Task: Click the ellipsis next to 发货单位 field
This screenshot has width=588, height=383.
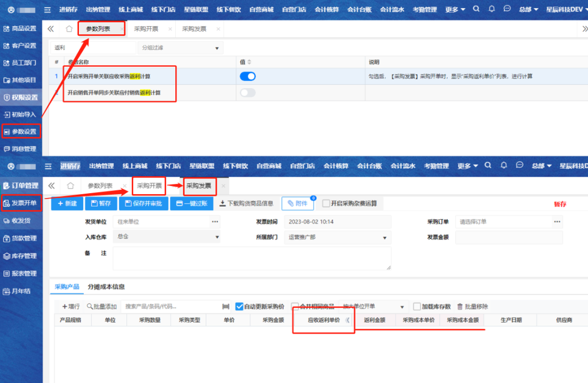Action: tap(215, 222)
